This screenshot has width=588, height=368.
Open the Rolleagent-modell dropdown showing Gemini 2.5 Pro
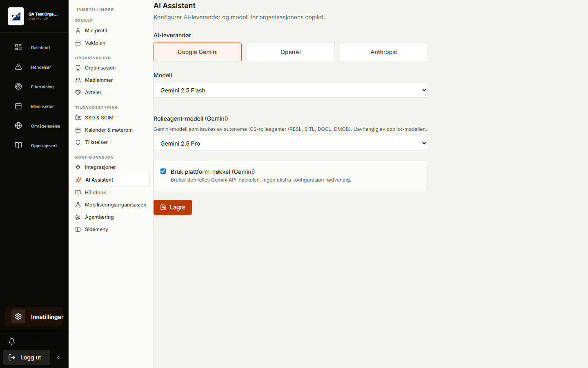[291, 144]
